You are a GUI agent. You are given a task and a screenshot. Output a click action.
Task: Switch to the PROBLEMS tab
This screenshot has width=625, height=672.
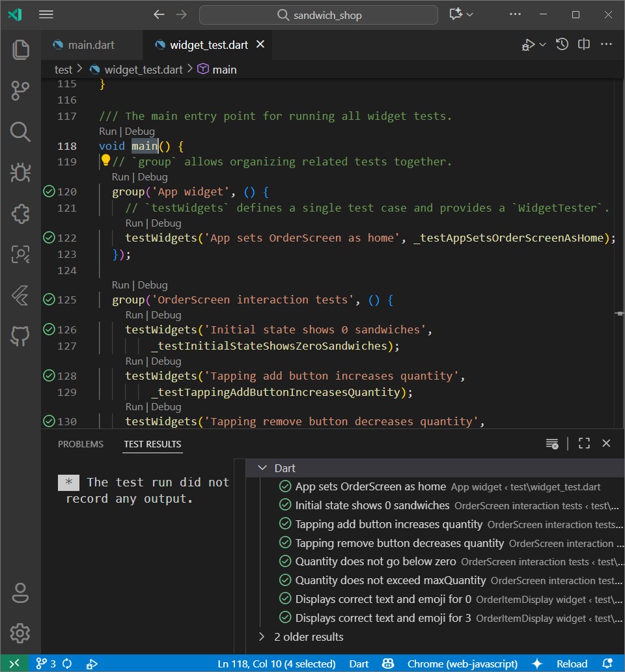coord(80,443)
